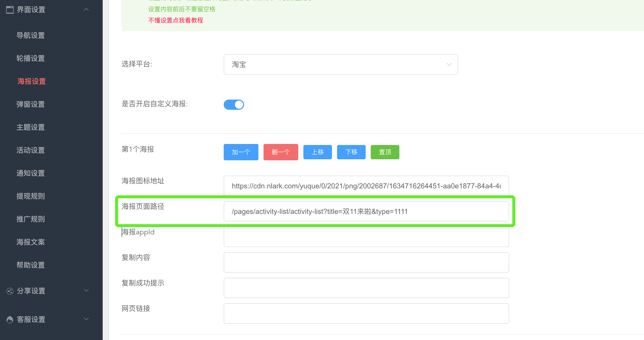
Task: Collapse the 界面设置 menu chevron
Action: 86,10
